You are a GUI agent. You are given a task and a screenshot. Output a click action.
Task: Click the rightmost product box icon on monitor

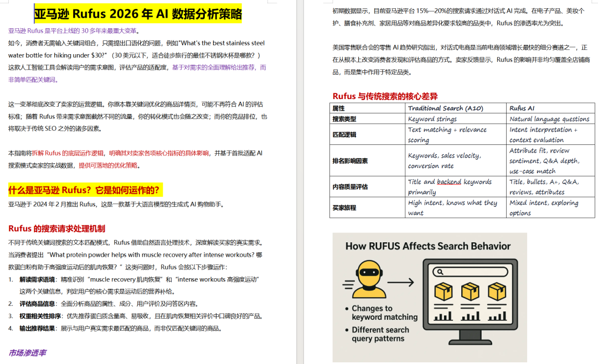(x=497, y=292)
